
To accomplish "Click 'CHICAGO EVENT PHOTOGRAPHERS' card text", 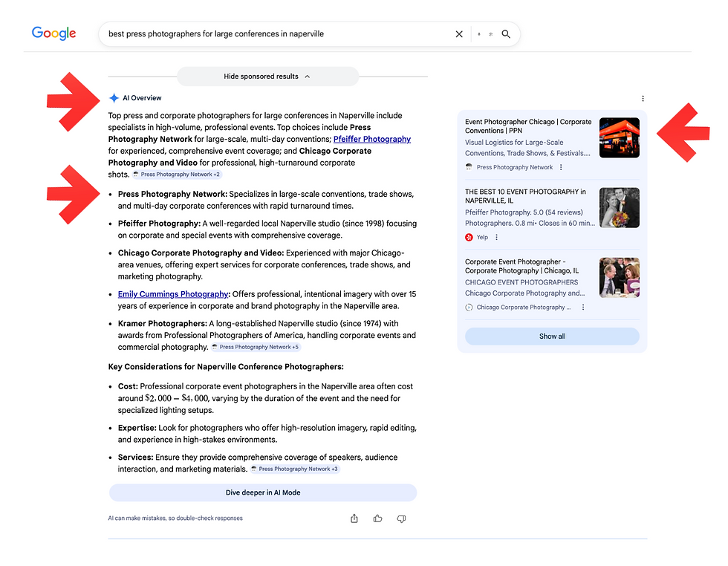I will point(521,282).
